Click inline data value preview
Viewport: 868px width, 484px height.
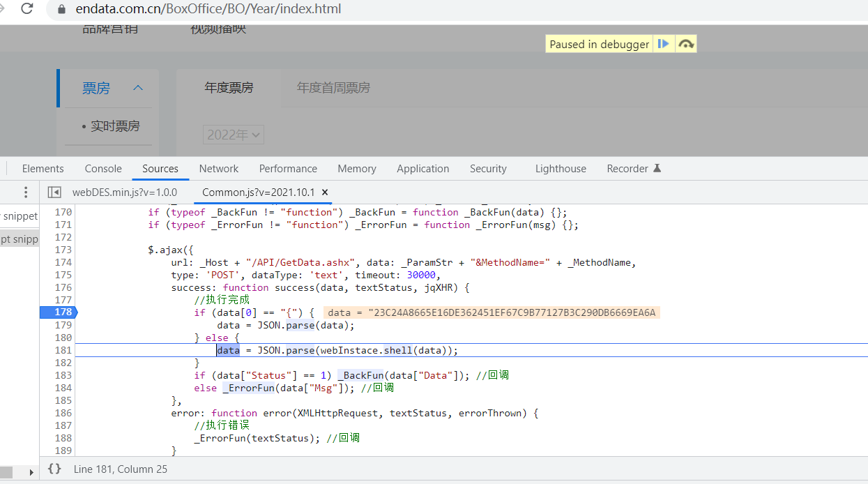[x=492, y=312]
